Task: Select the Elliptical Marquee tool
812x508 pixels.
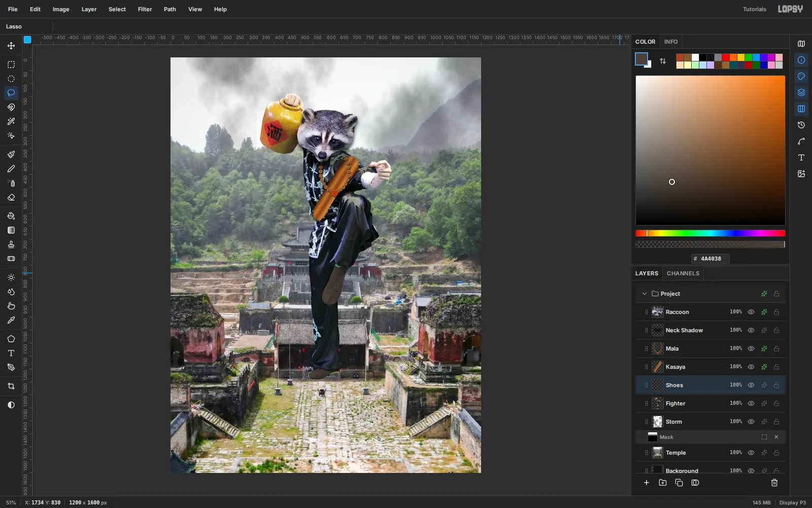Action: click(x=11, y=79)
